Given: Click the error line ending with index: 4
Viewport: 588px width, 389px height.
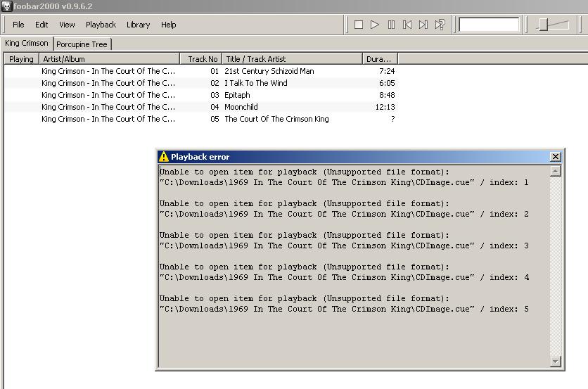Looking at the screenshot, I should pos(344,277).
